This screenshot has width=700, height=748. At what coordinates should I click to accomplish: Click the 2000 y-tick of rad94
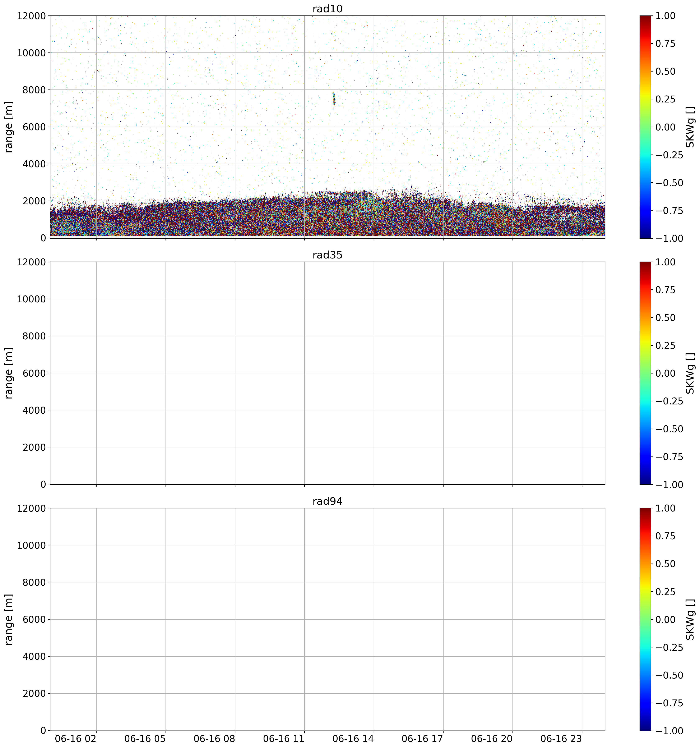[x=34, y=693]
